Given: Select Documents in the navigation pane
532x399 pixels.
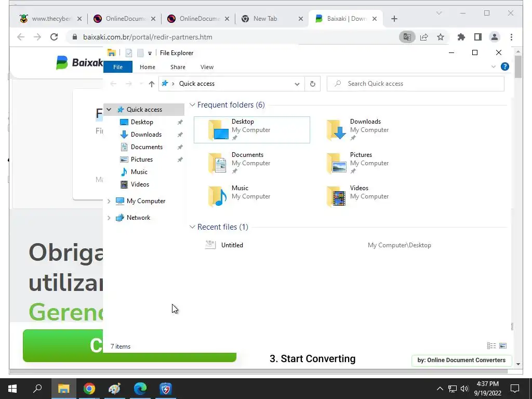Looking at the screenshot, I should [147, 147].
